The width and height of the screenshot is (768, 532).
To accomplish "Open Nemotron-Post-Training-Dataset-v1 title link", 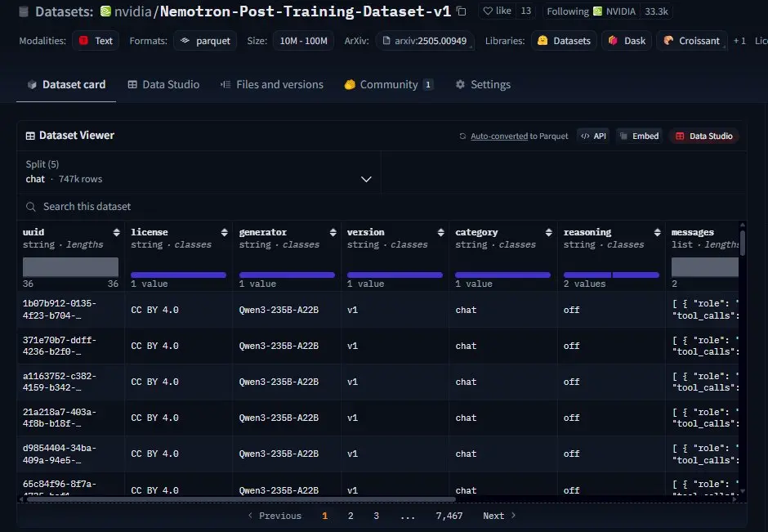I will point(305,11).
